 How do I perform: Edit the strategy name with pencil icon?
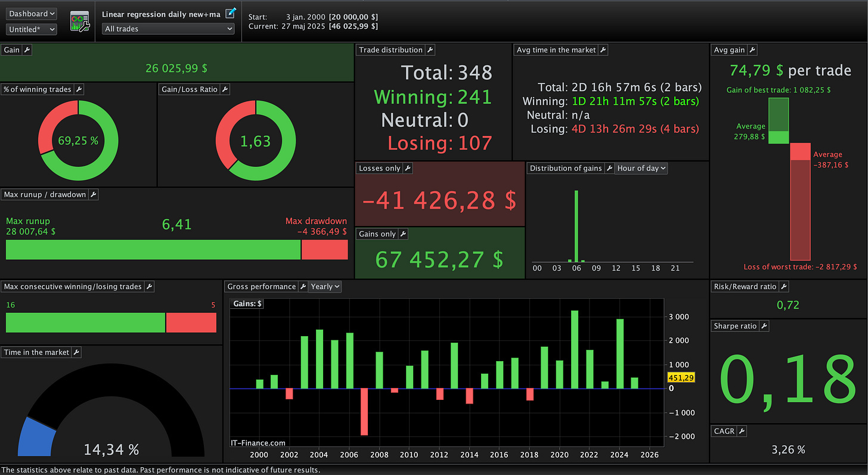[x=231, y=13]
